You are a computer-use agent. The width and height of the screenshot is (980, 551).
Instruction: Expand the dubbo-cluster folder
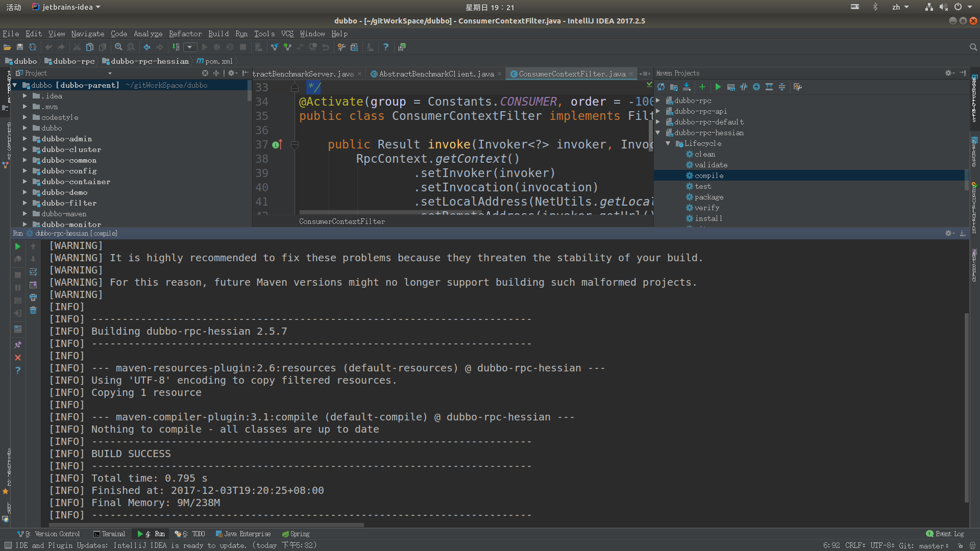[x=24, y=149]
